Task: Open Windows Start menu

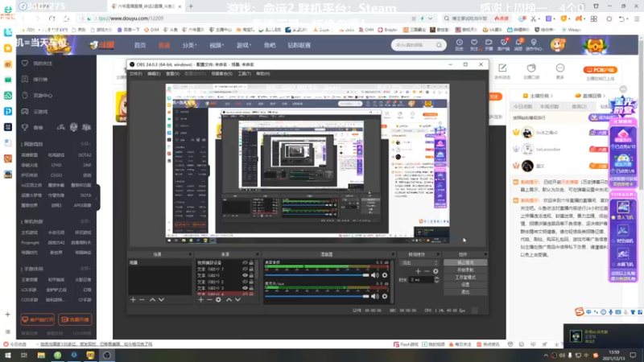Action: pos(8,356)
